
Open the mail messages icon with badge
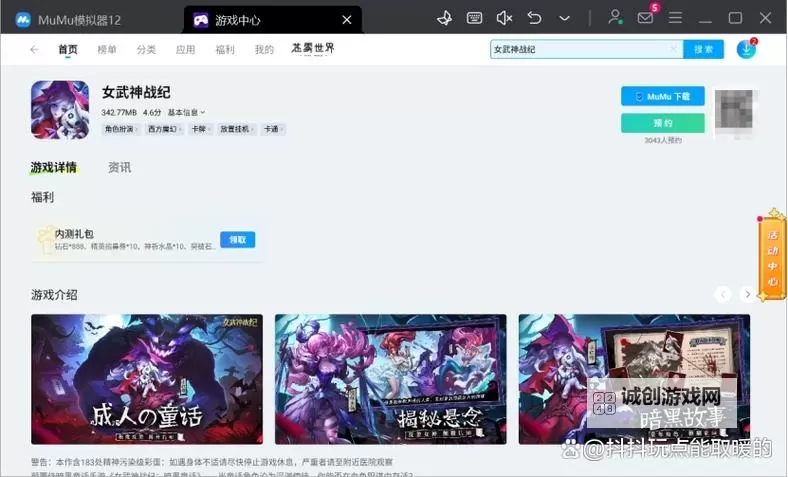[645, 19]
